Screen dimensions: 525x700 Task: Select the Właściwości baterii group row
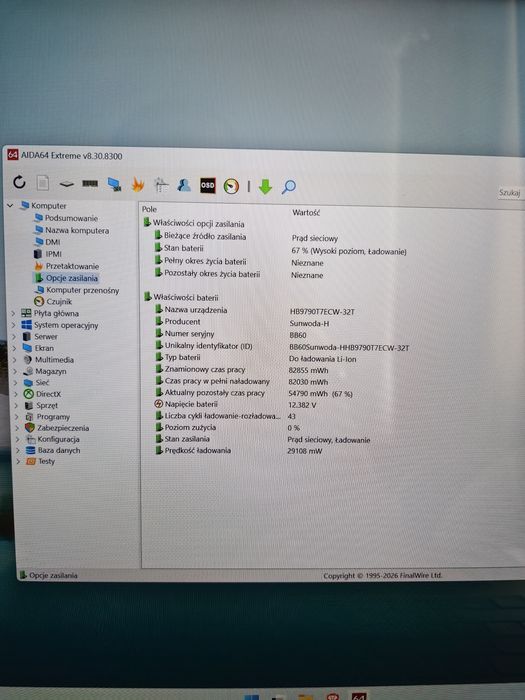(x=181, y=297)
